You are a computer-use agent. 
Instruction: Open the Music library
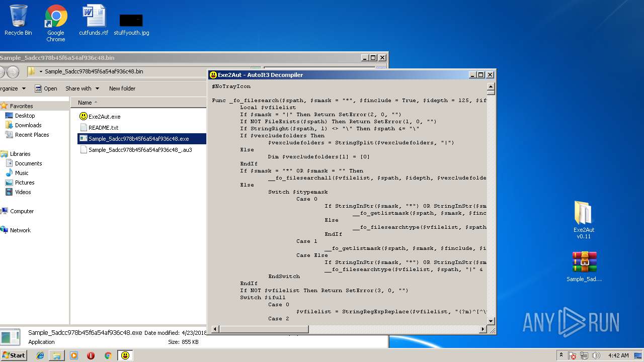pyautogui.click(x=22, y=173)
